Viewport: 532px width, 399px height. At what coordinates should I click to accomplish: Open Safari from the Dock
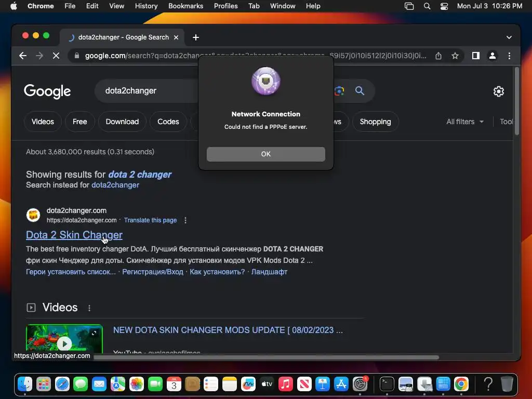(62, 384)
